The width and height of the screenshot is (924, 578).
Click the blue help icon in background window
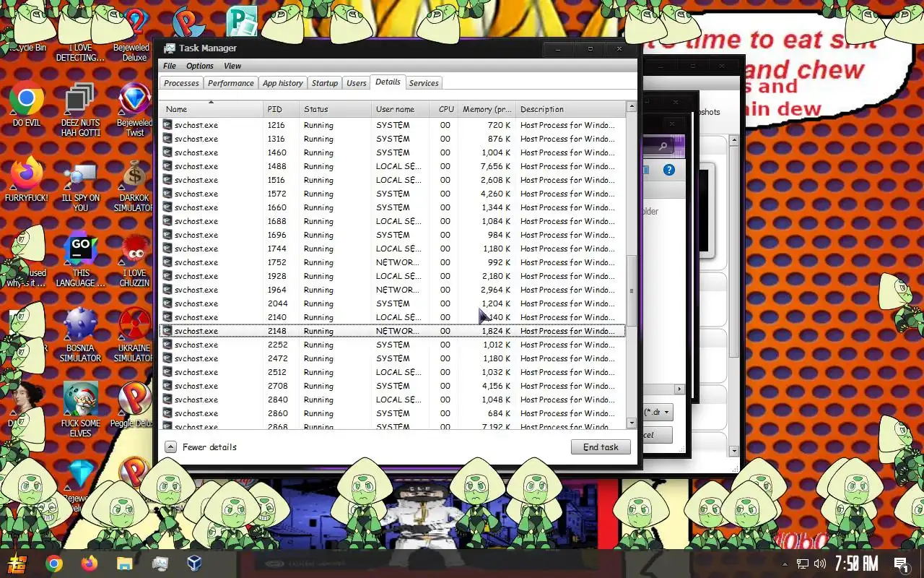pos(669,171)
